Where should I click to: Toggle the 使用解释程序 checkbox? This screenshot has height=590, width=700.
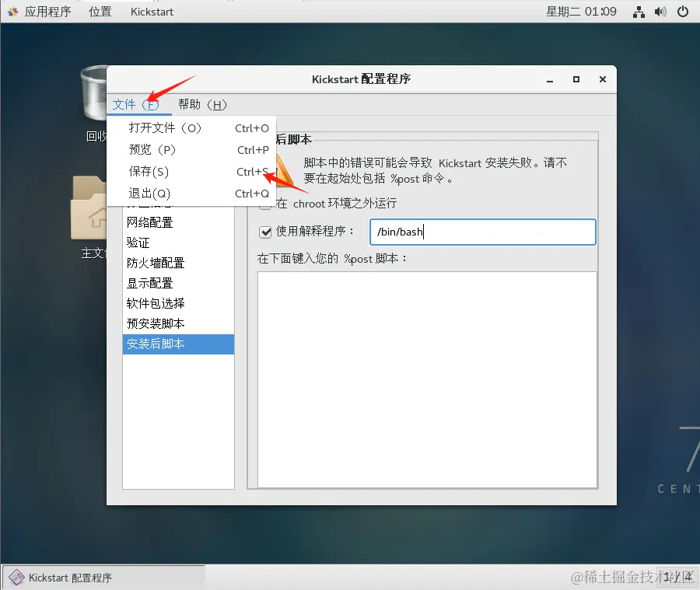[265, 232]
